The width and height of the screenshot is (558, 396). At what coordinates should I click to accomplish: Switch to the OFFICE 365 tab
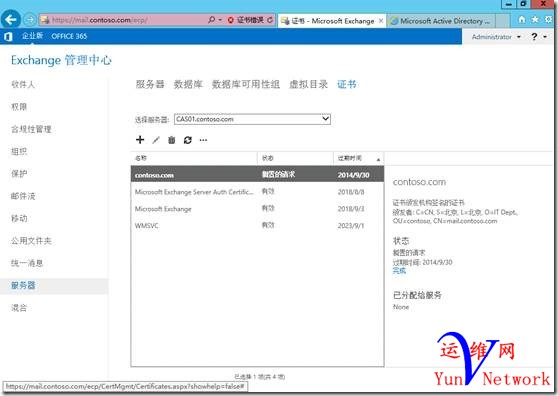point(69,36)
